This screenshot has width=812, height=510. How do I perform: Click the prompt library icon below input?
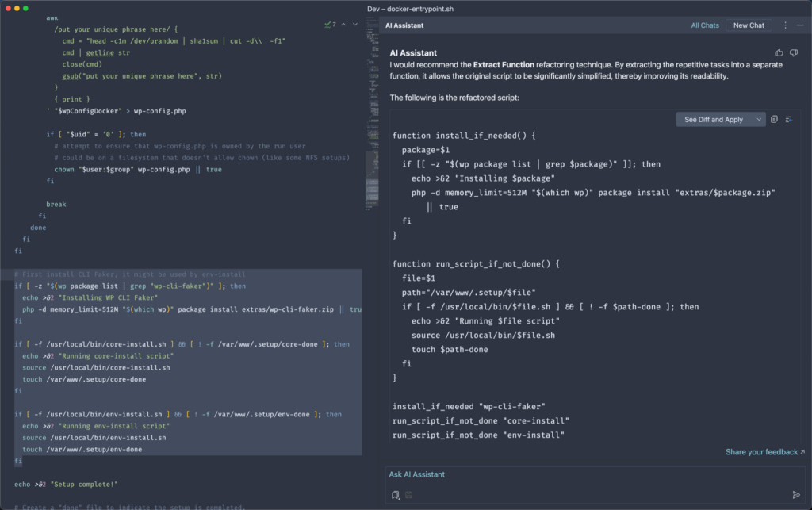pos(396,495)
